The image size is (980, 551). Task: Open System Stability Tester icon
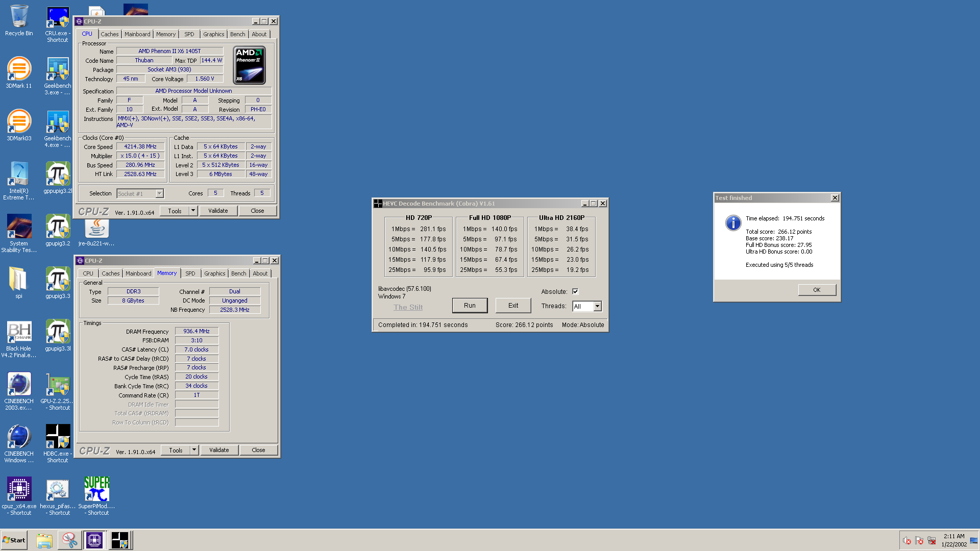(19, 233)
